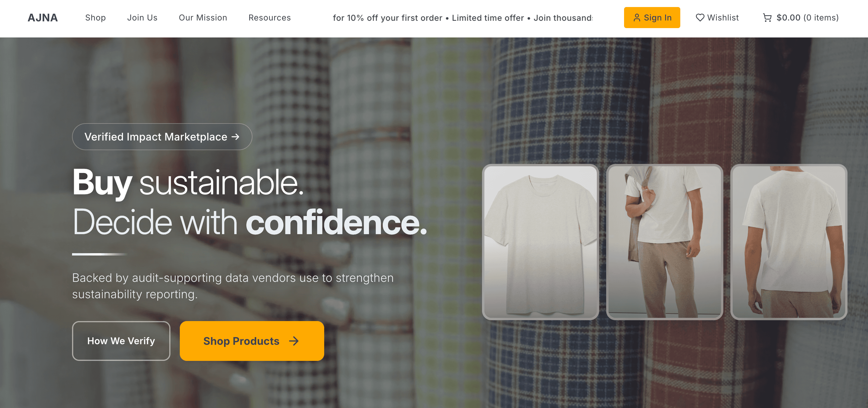Image resolution: width=868 pixels, height=408 pixels.
Task: Click the arrow in Shop Products button
Action: click(294, 341)
